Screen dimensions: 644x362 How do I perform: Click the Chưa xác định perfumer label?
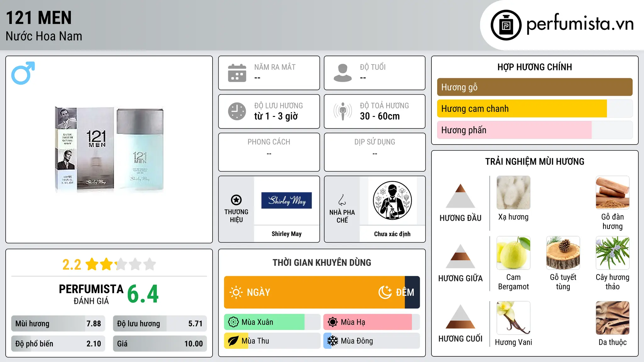pos(392,234)
